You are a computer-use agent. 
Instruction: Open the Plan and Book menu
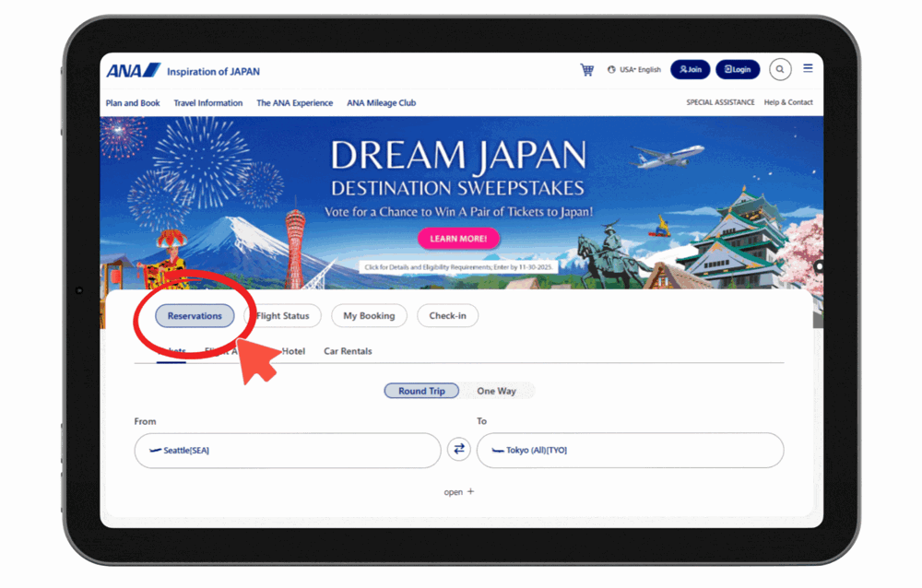(x=133, y=103)
